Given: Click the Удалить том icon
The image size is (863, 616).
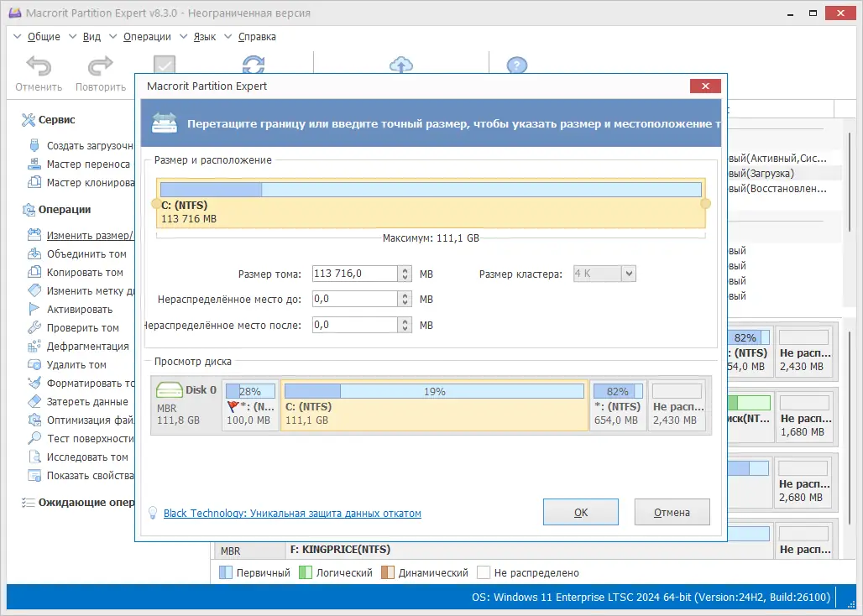Looking at the screenshot, I should pos(34,365).
